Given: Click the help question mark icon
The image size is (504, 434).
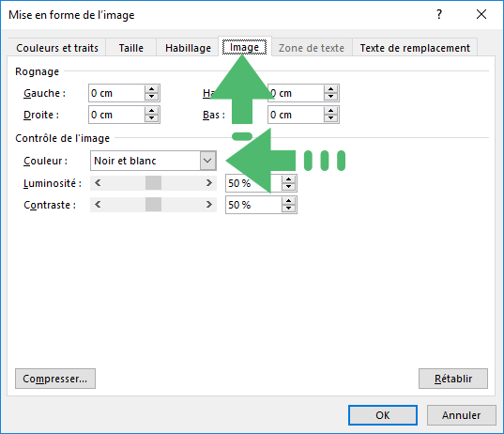Looking at the screenshot, I should click(439, 14).
